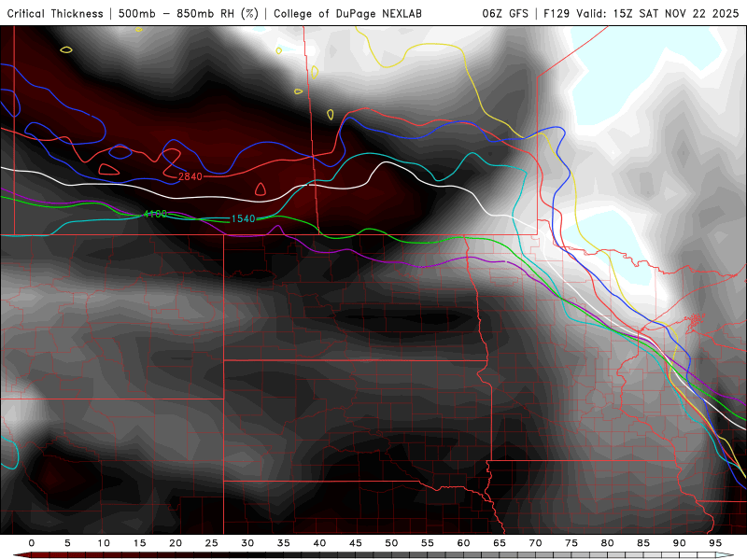
Task: Click the colorbar label "80"
Action: pos(608,543)
